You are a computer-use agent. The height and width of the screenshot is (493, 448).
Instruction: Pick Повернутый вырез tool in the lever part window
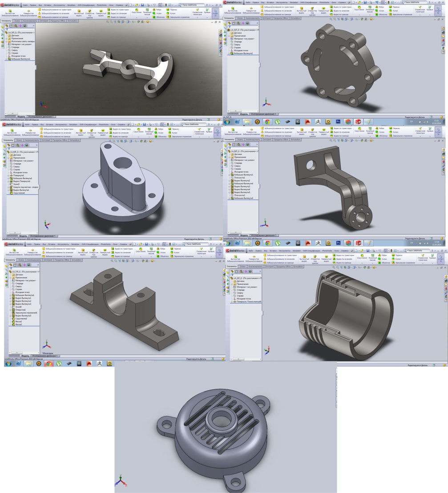pyautogui.click(x=101, y=12)
